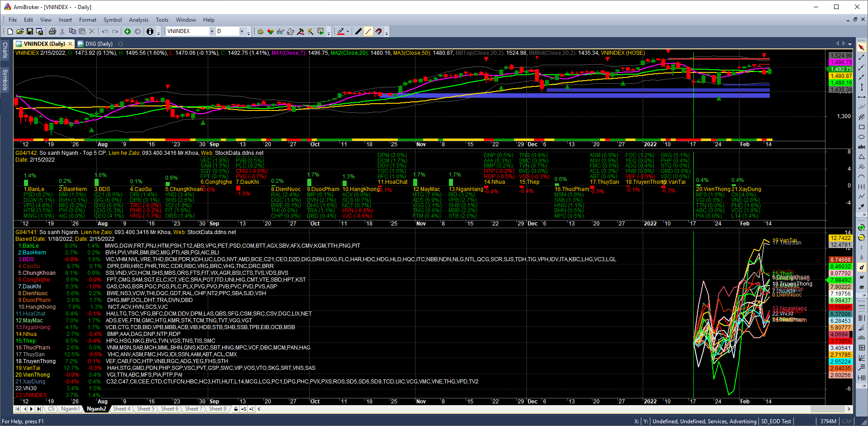
Task: Select the Fibonacci arcs tool
Action: pyautogui.click(x=861, y=338)
